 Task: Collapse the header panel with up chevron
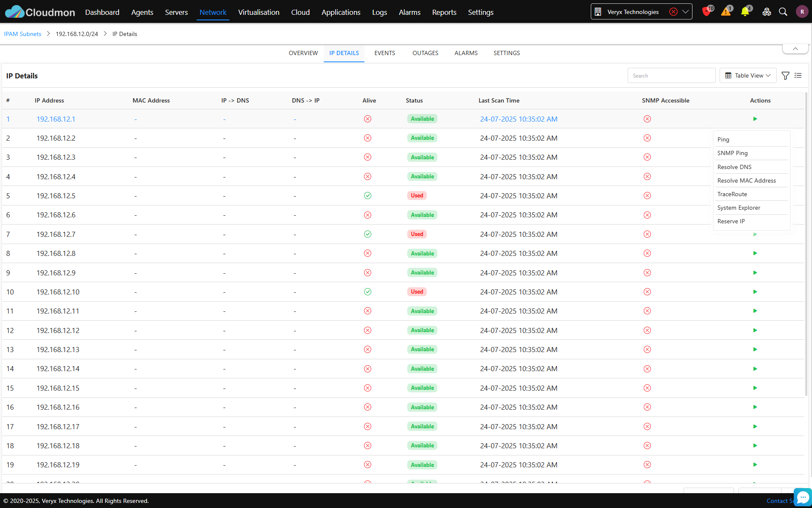(795, 49)
